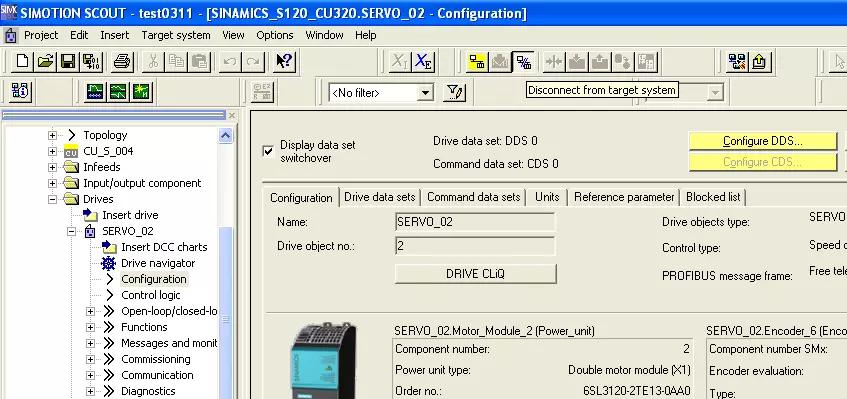Click the accessible nodes network icon

tap(737, 62)
